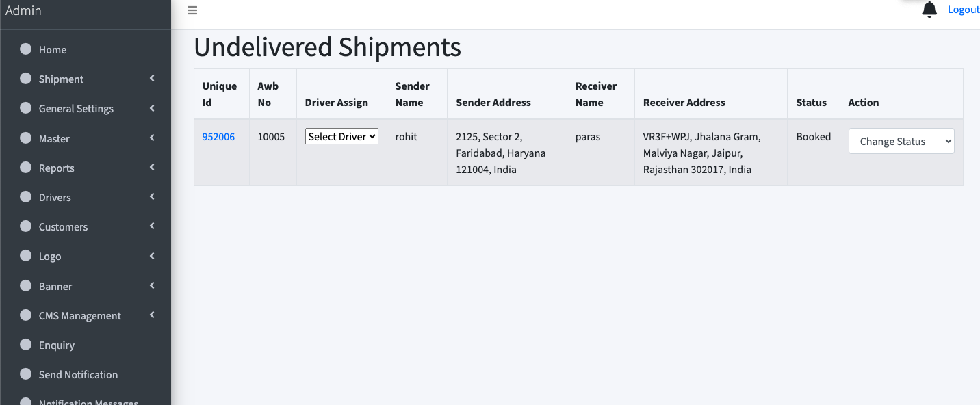Collapse the General Settings chevron
The height and width of the screenshot is (405, 980).
point(151,108)
